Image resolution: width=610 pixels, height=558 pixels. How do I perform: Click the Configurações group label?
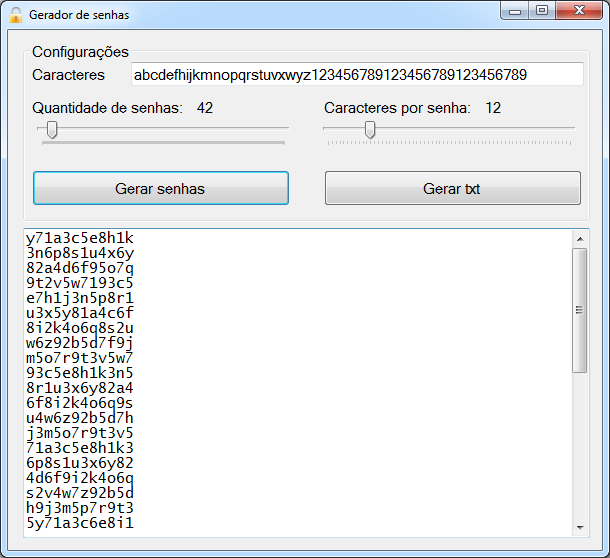point(80,52)
